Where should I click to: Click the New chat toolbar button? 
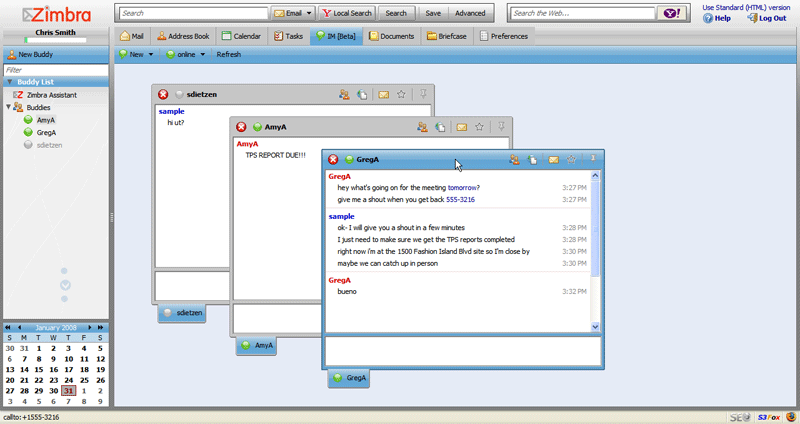pyautogui.click(x=131, y=54)
